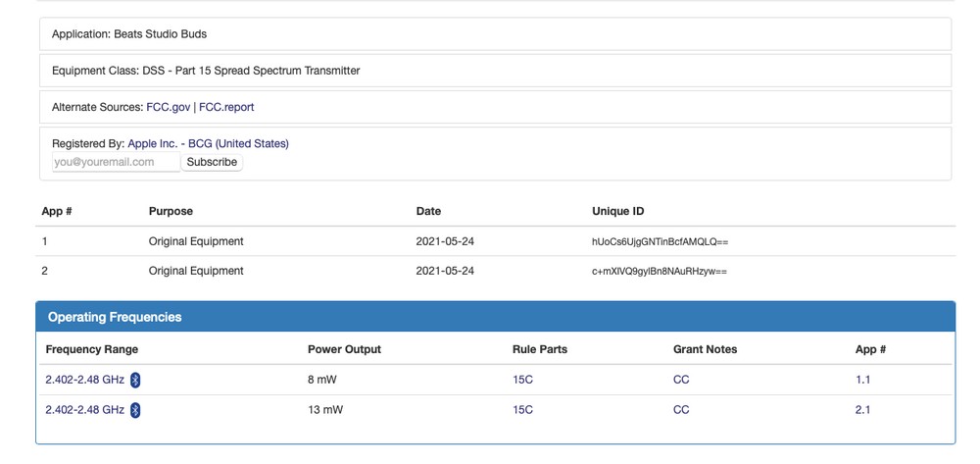
Task: Open the 15C rule part in the 13 mW row
Action: pos(522,410)
